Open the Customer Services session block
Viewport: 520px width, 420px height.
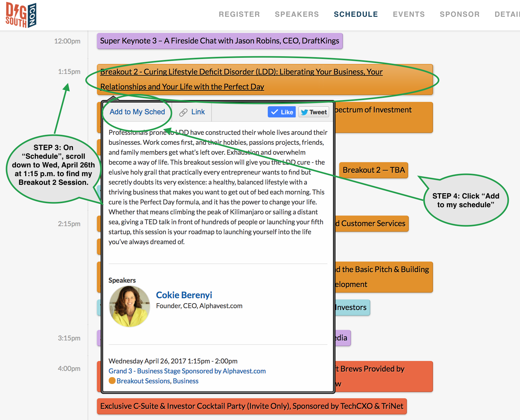(x=372, y=224)
